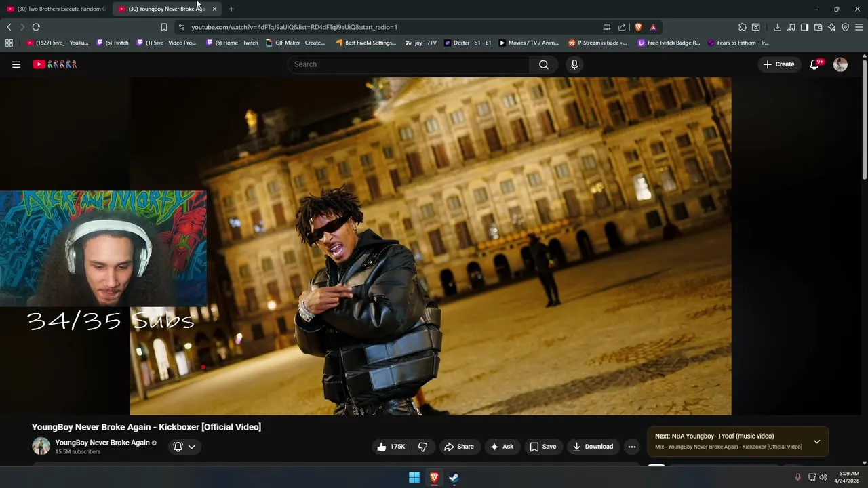Open Brave playlist music note icon
This screenshot has height=488, width=868.
pos(791,27)
